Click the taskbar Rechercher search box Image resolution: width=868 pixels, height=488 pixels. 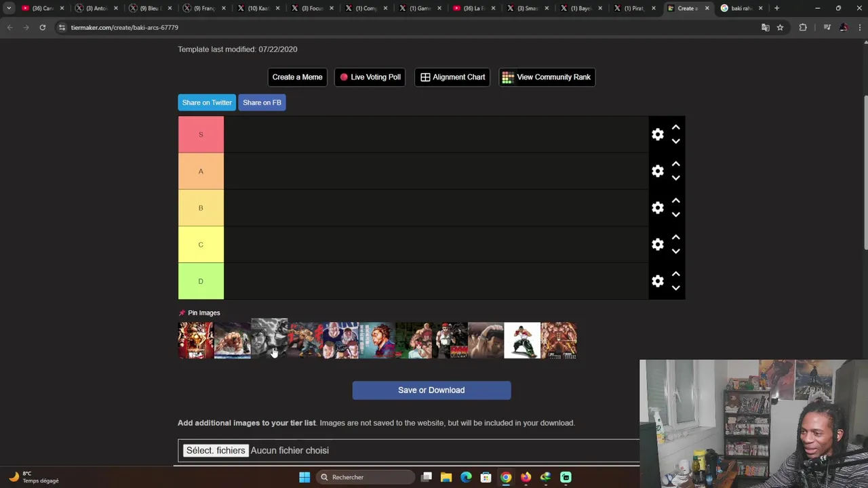[366, 477]
